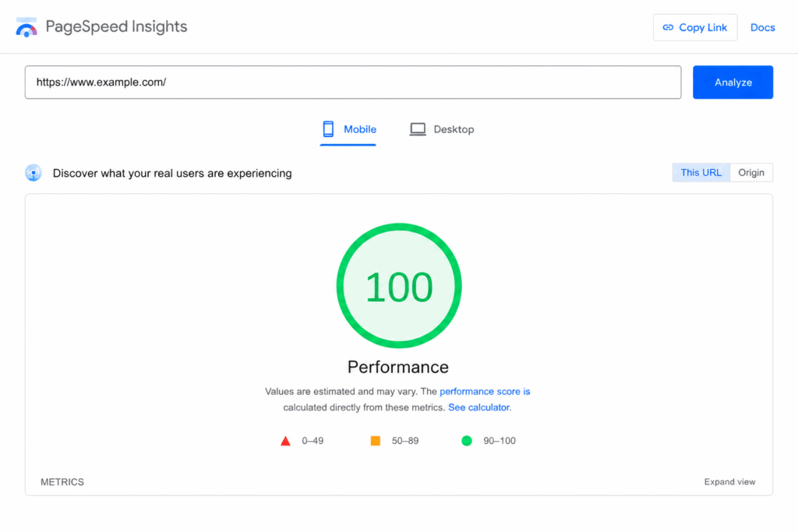
Task: Click the 100 performance score gauge
Action: (x=399, y=286)
